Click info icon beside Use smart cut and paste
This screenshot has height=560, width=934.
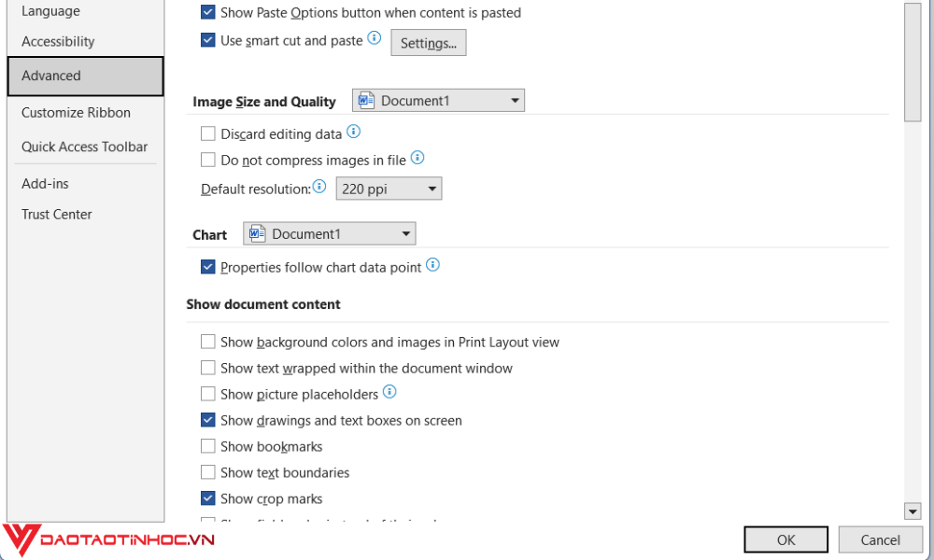click(375, 38)
